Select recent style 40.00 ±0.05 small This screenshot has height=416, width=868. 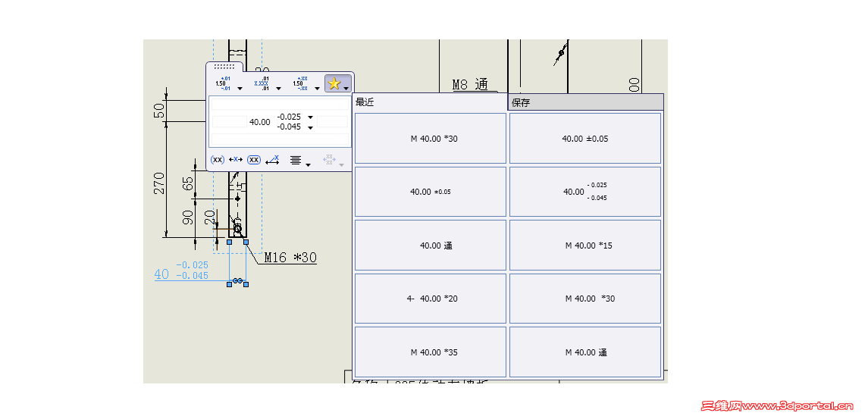431,192
